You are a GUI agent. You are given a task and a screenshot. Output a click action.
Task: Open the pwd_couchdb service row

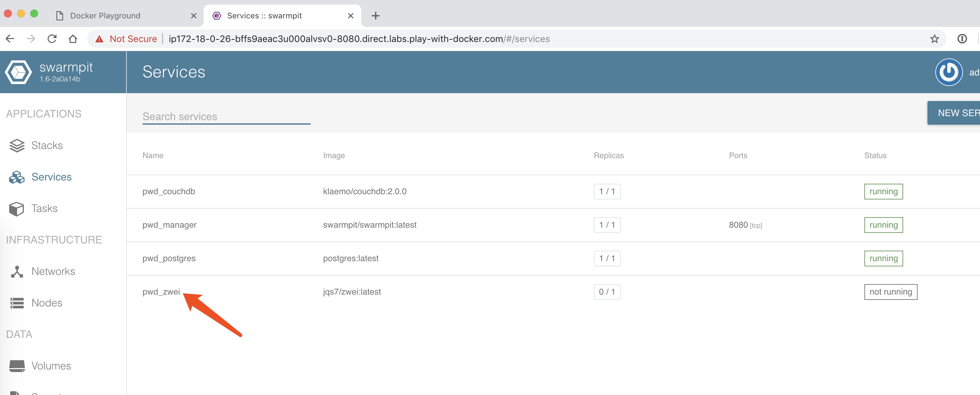[x=168, y=191]
